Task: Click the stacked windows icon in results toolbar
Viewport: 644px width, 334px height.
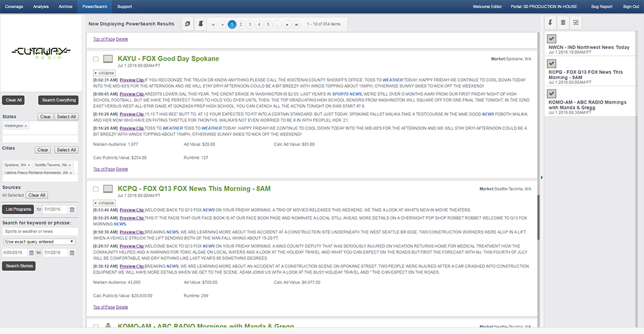Action: pos(187,24)
